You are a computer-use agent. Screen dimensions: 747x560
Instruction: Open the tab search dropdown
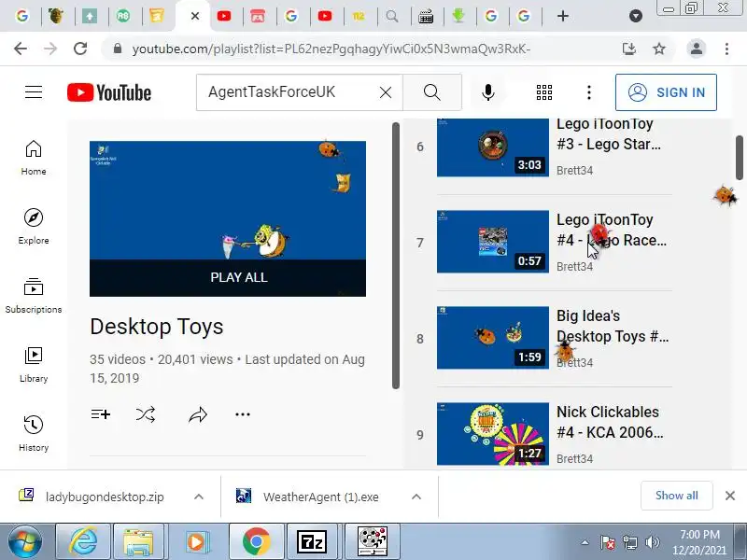(x=636, y=17)
